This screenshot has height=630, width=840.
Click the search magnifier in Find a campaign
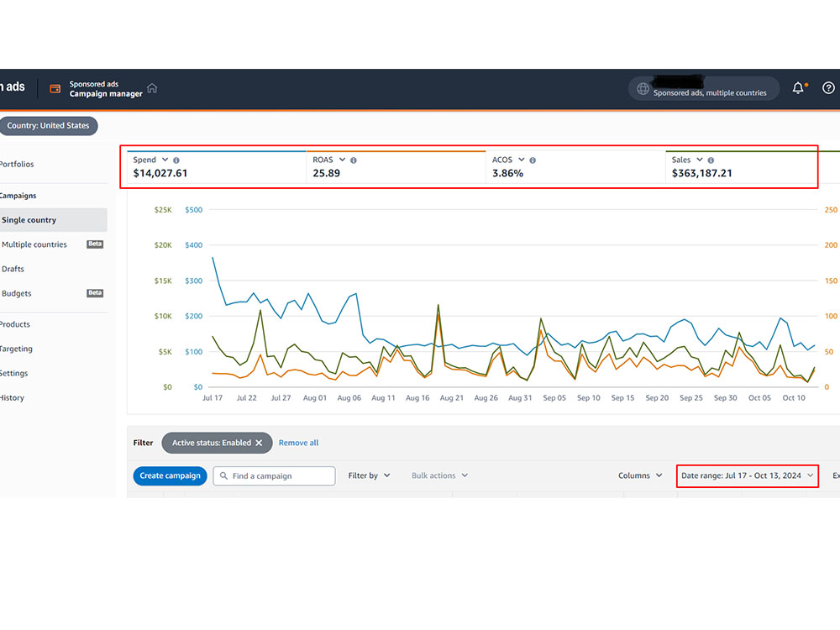(224, 475)
